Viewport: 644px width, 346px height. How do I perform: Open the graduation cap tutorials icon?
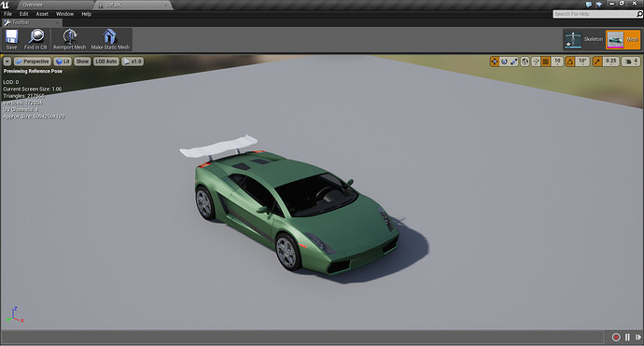pos(598,5)
